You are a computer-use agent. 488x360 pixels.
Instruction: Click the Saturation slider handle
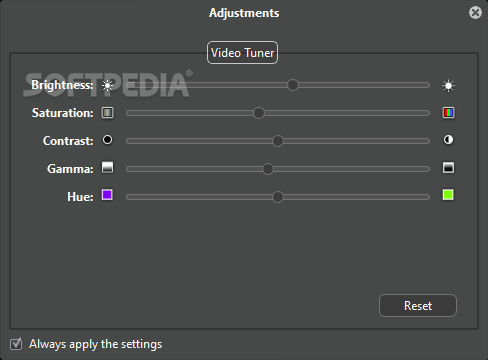tap(259, 113)
